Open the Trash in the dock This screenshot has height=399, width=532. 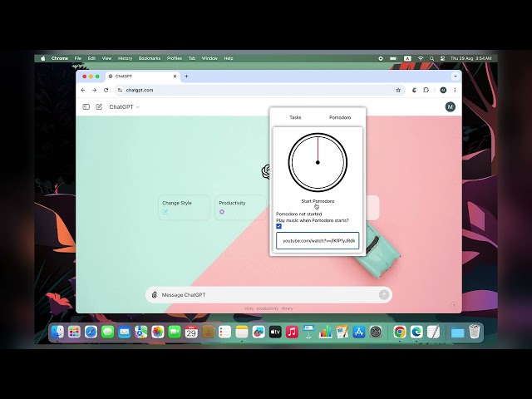click(475, 332)
